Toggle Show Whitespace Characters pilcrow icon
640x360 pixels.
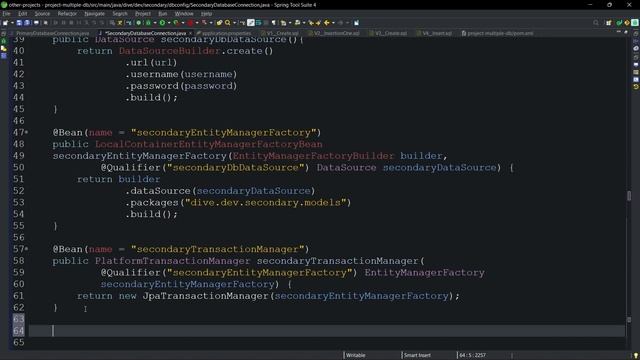pyautogui.click(x=273, y=23)
